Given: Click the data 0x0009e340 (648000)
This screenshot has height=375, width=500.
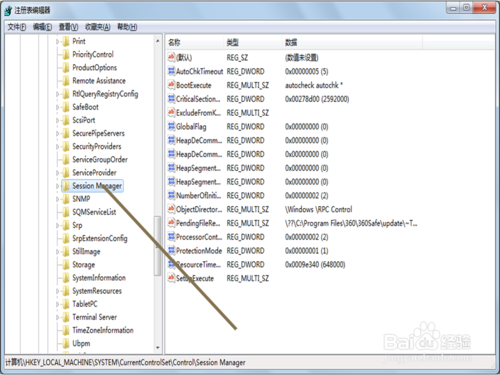Looking at the screenshot, I should [x=315, y=264].
